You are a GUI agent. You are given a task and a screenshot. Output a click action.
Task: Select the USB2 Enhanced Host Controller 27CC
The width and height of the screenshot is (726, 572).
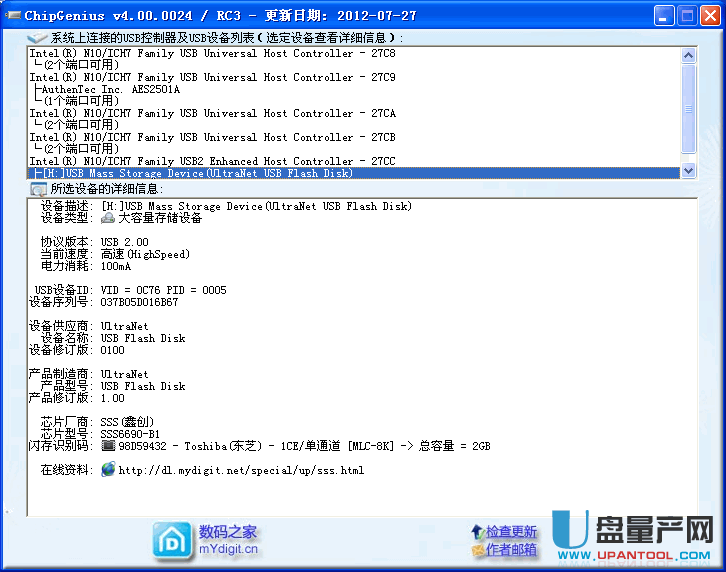point(212,161)
